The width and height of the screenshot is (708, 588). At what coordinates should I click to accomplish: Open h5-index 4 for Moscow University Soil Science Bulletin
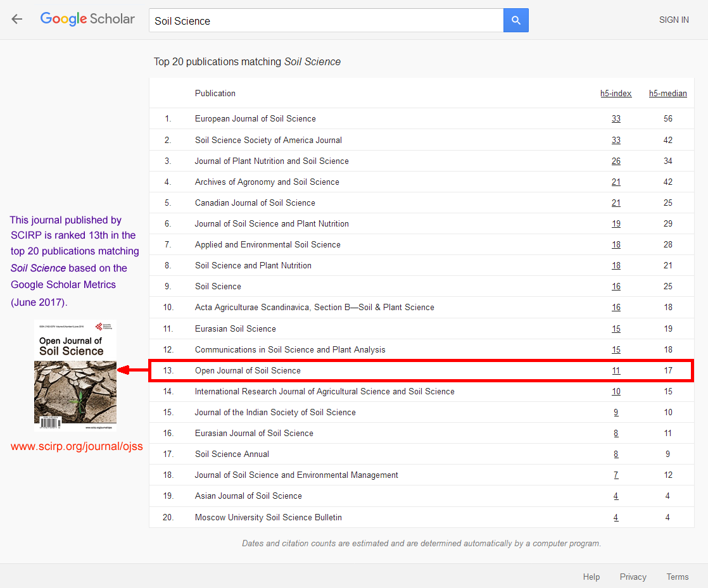[616, 518]
